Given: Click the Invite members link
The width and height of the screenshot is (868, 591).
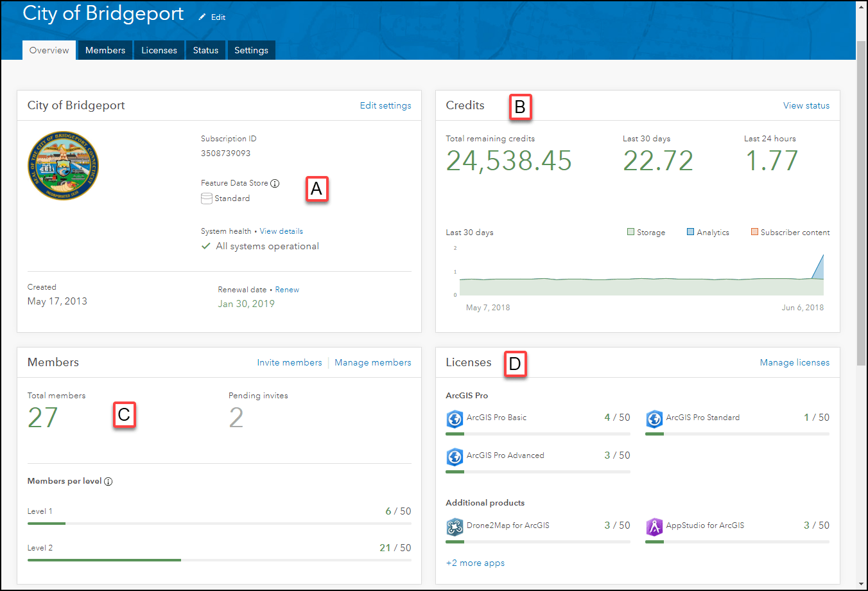Looking at the screenshot, I should [290, 363].
